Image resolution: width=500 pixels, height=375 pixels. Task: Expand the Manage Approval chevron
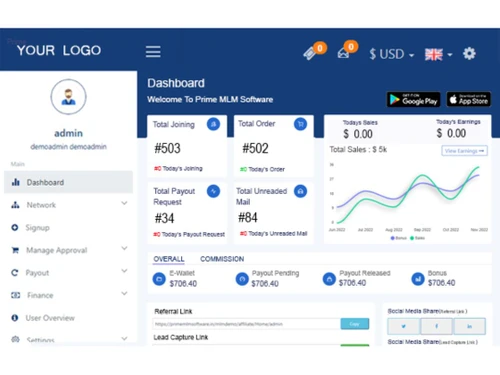[x=124, y=248]
